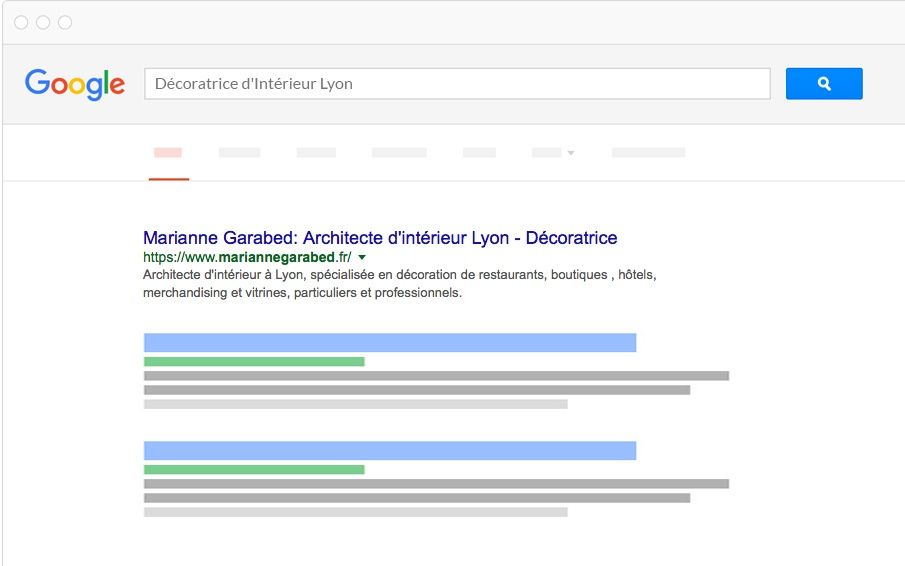Focus the search field containing Décoratrice d'Intérieur Lyon
Screen dimensions: 905x566
point(457,84)
